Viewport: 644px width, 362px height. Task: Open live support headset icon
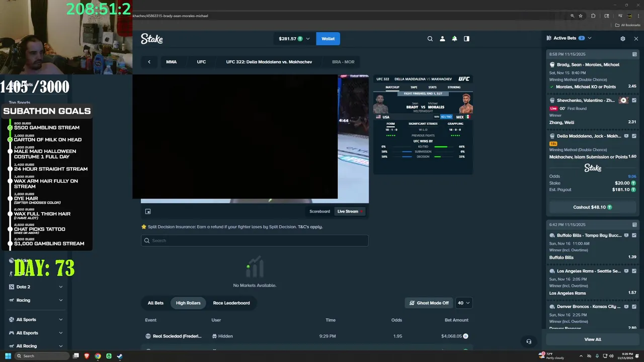coord(529,341)
